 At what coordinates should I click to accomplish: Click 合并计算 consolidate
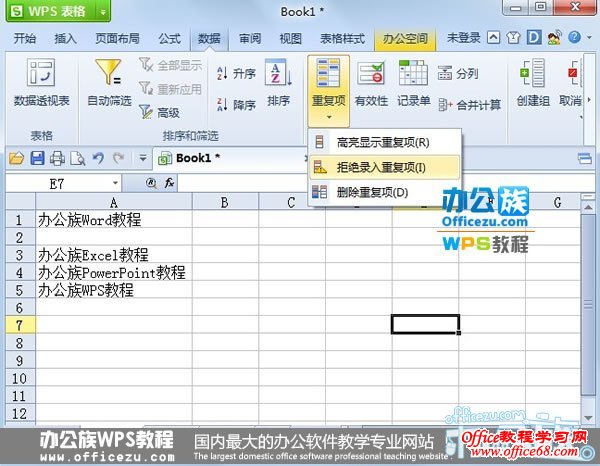pos(470,104)
